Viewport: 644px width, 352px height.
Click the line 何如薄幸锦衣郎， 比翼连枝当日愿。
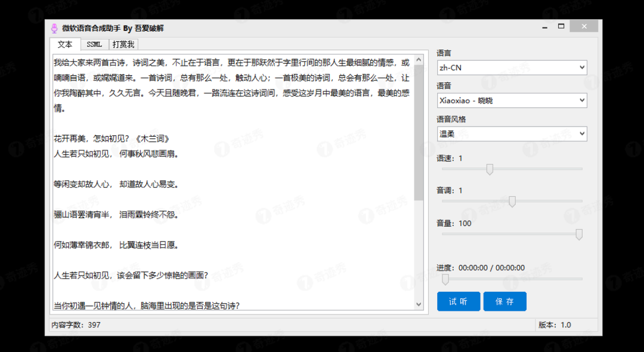coord(116,245)
